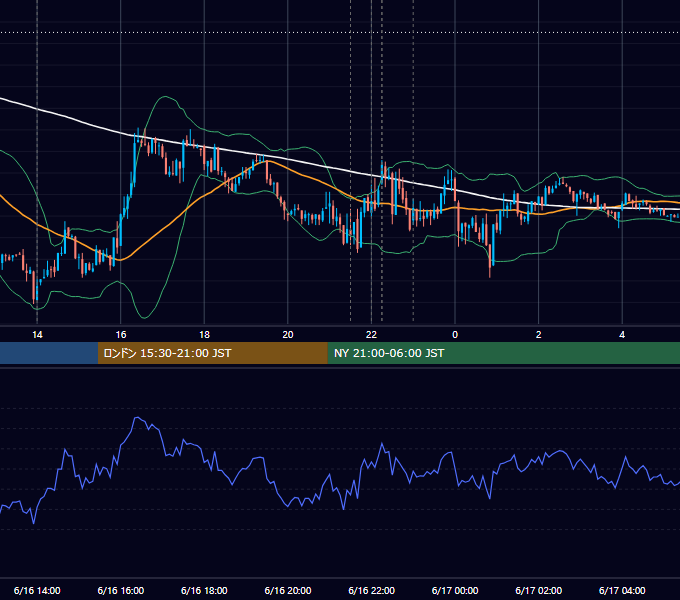Click the hour label 16 on price chart axis

[121, 335]
